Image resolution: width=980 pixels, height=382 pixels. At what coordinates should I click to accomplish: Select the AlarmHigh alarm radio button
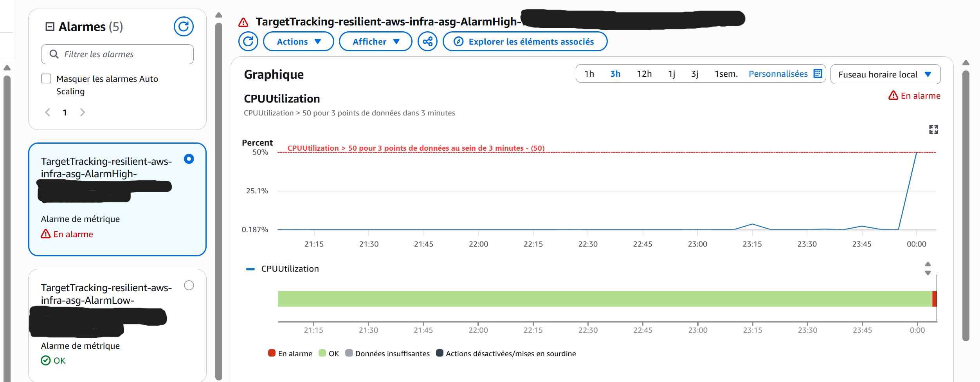189,159
